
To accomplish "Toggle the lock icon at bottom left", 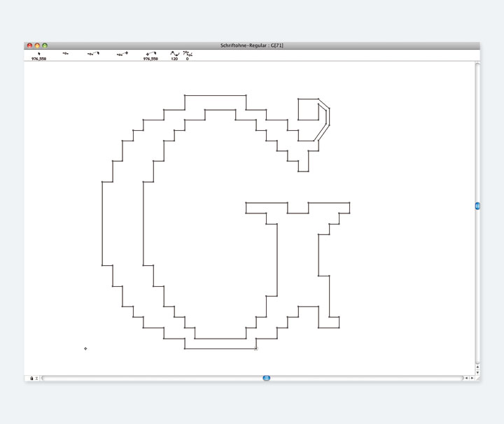I will [31, 379].
